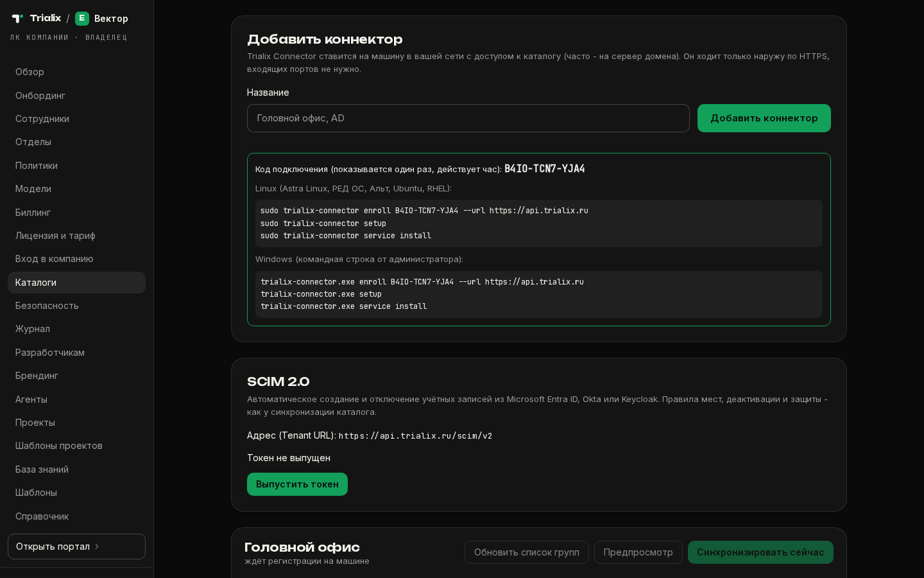The image size is (924, 578).
Task: Click the SCIM 2.0 heading
Action: pos(278,381)
